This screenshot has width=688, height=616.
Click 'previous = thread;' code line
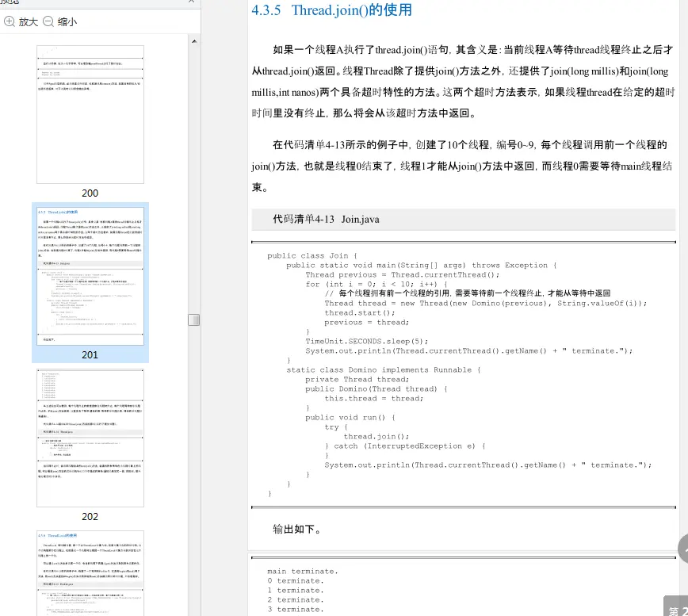coord(367,323)
